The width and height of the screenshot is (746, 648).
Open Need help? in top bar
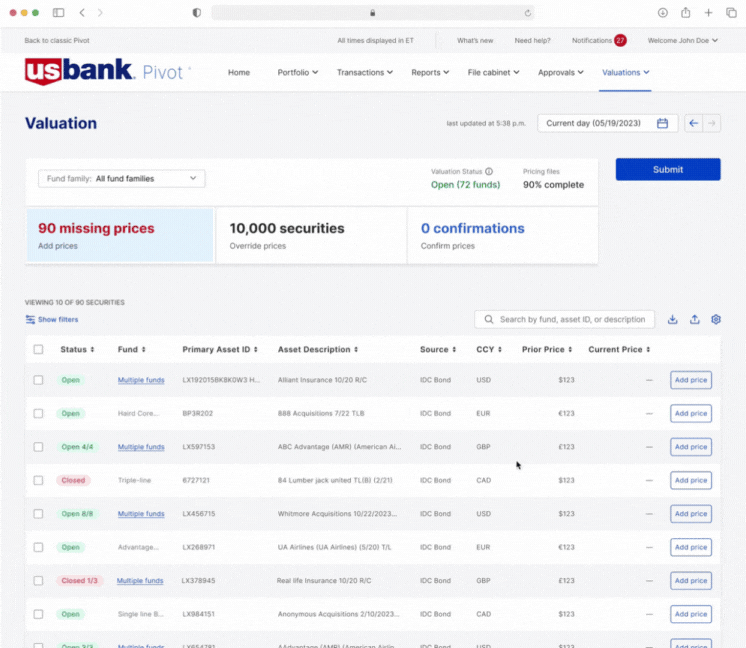pos(532,40)
